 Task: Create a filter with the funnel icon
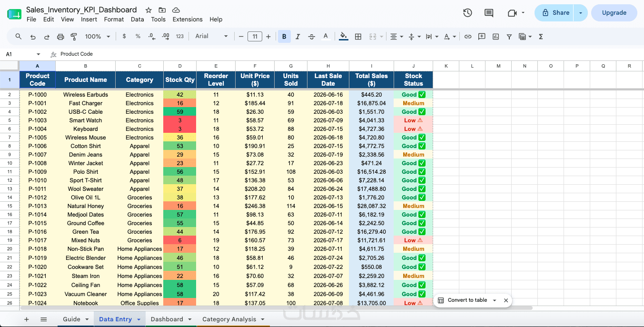tap(509, 37)
